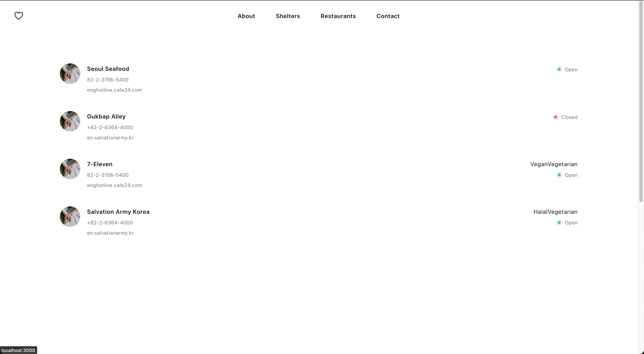Click Salvation Army Korea avatar
This screenshot has width=644, height=354.
70,217
